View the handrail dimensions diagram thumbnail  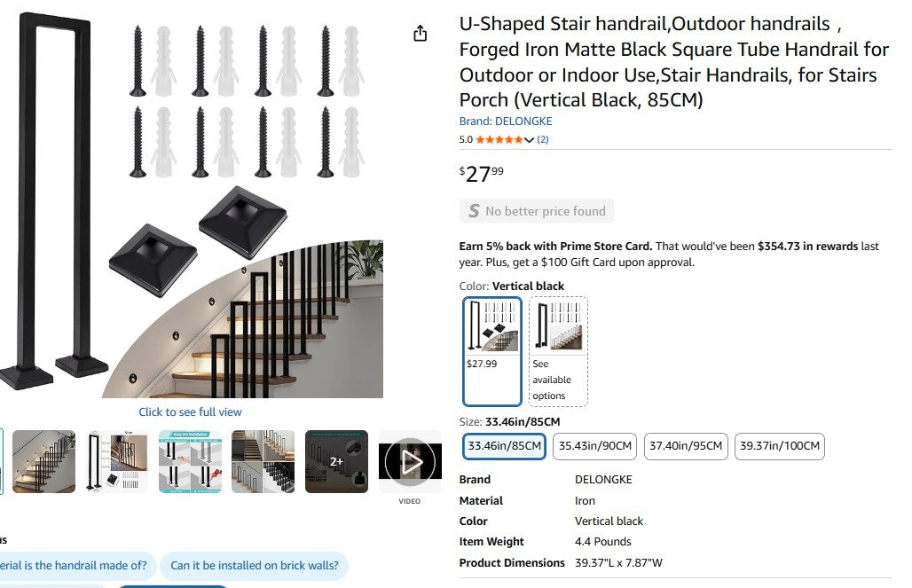[117, 462]
